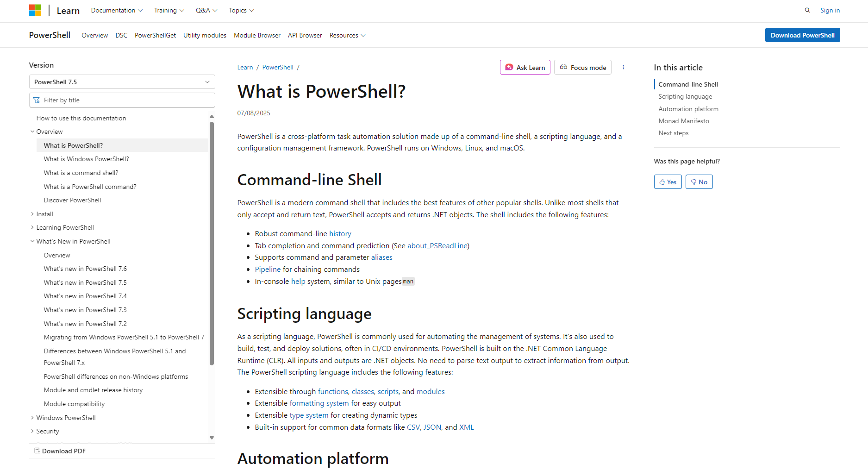The image size is (868, 470).
Task: Open the type system link
Action: coord(309,415)
